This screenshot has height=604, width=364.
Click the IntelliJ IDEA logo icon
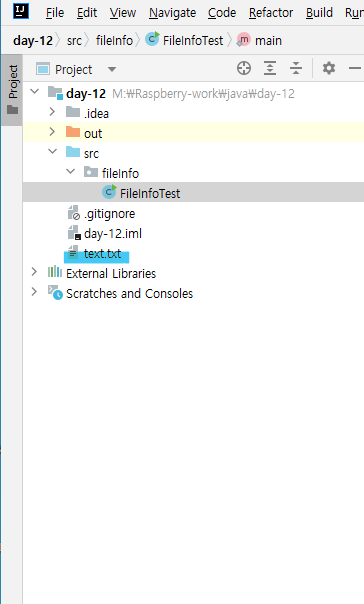(x=21, y=11)
